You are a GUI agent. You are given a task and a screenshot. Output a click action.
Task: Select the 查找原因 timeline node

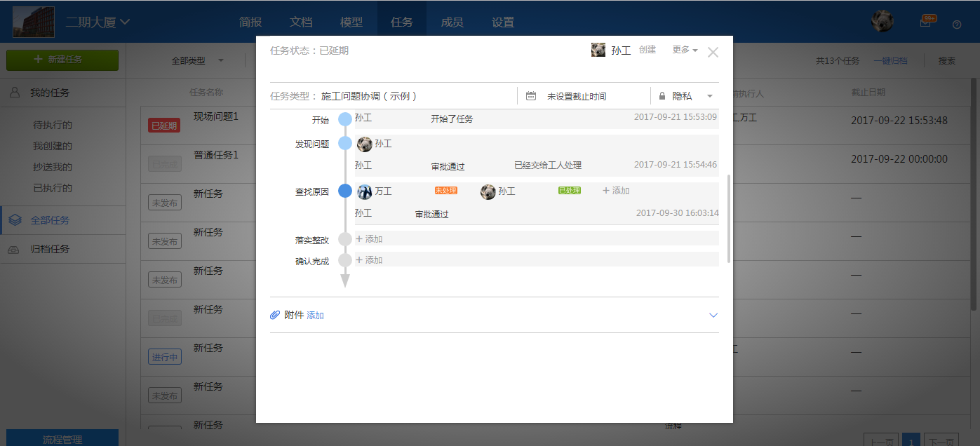pyautogui.click(x=344, y=191)
